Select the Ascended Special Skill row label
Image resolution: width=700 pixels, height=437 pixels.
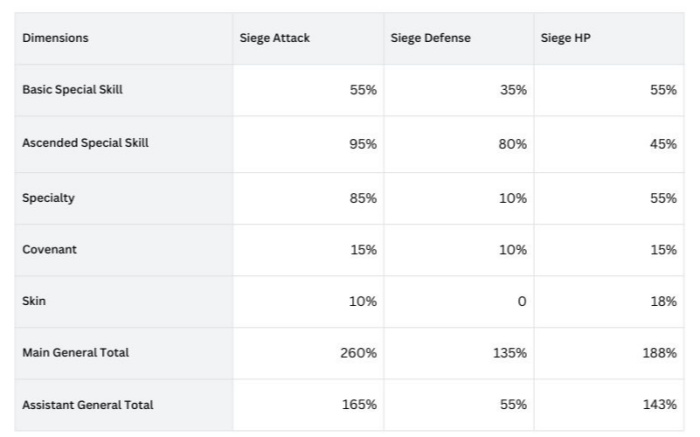coord(85,143)
